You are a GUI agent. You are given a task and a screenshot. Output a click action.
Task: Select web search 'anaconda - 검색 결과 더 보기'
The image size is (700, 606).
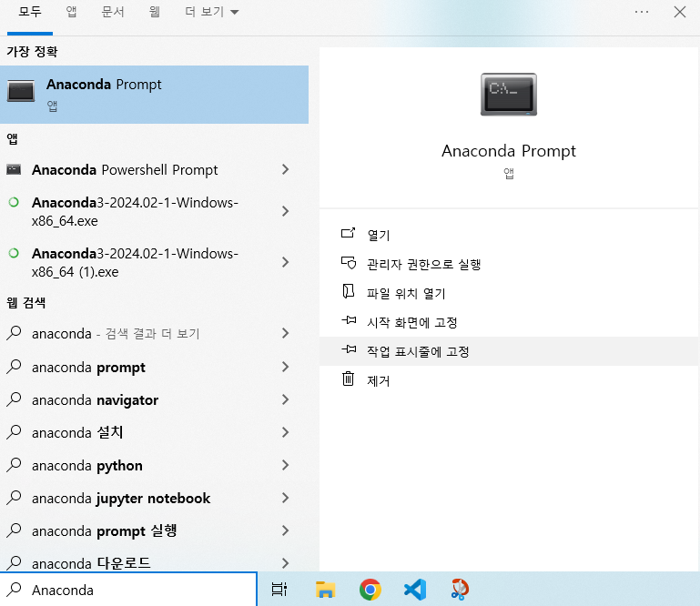[x=138, y=333]
